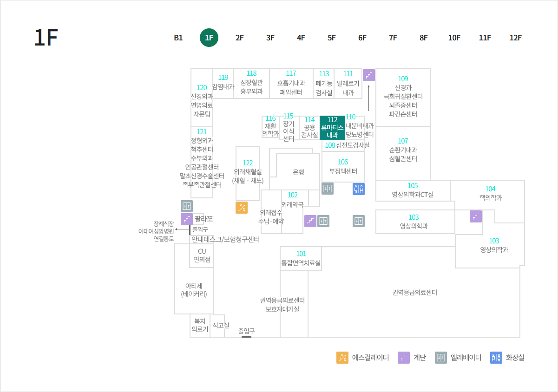Switch to the B1 floor tab
558x392 pixels.
click(x=178, y=38)
